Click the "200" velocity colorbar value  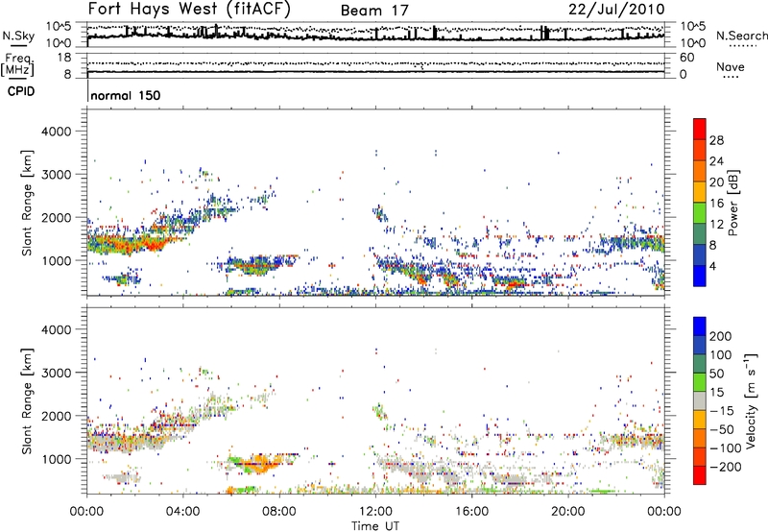[721, 336]
